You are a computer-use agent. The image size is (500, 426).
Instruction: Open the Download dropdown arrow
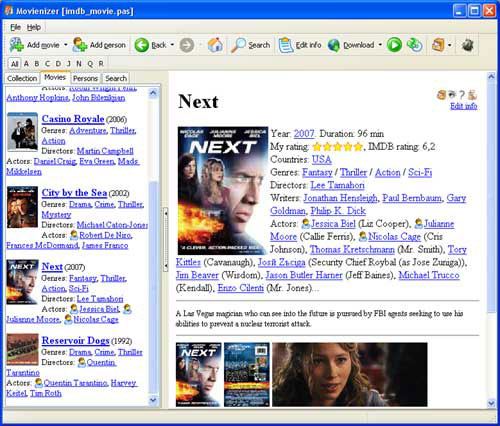[x=380, y=45]
